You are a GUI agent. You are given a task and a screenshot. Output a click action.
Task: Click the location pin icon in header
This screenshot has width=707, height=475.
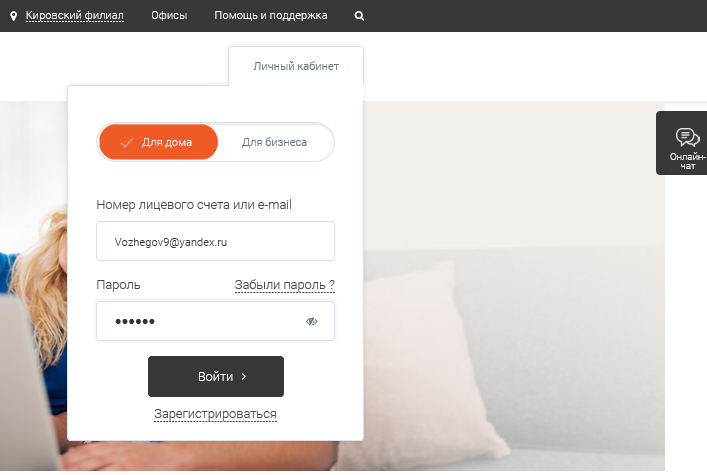(x=14, y=16)
